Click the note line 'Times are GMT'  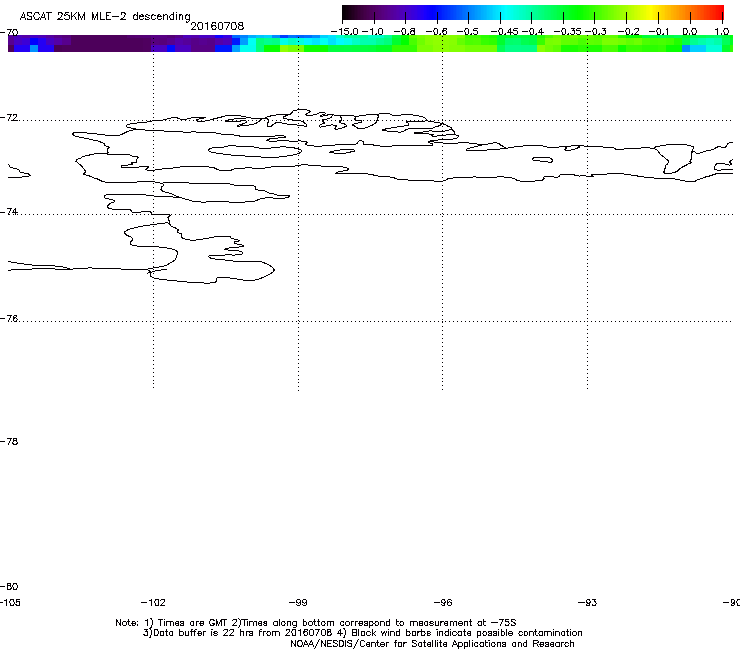(316, 623)
